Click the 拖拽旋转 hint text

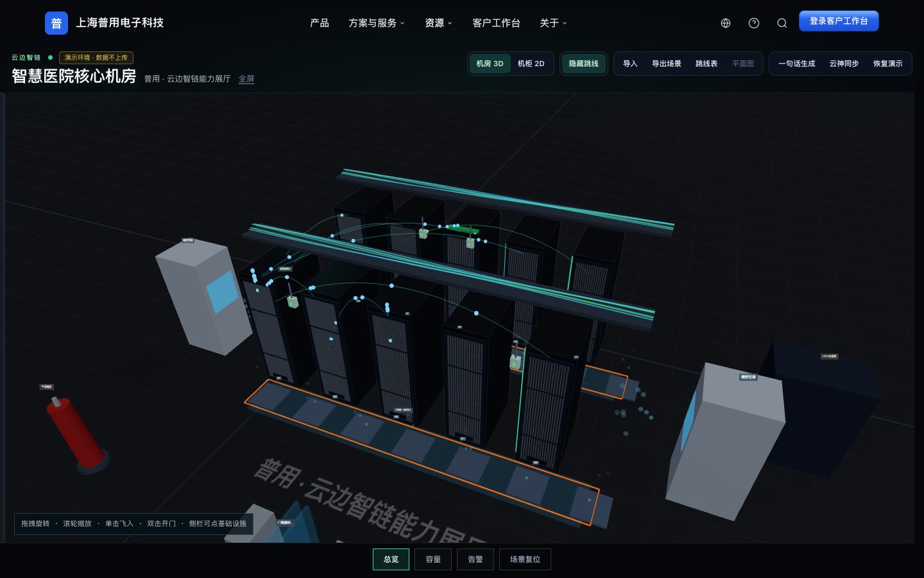click(x=35, y=523)
